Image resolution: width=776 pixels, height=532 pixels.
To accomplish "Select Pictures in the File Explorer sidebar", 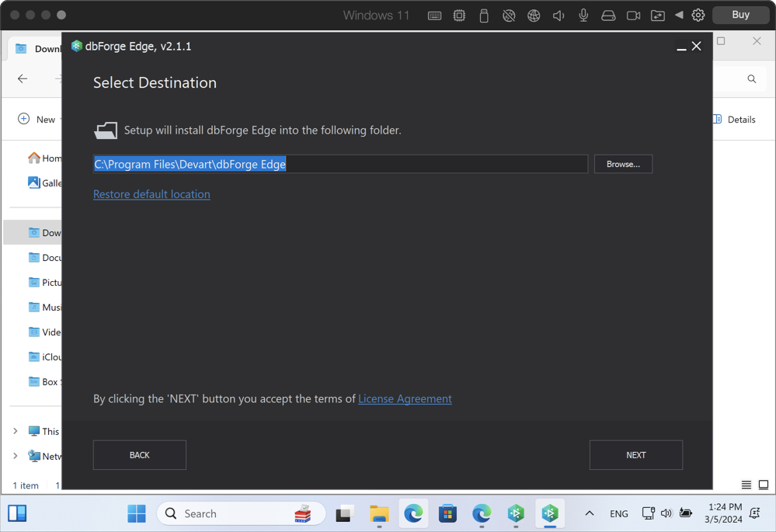I will [45, 282].
